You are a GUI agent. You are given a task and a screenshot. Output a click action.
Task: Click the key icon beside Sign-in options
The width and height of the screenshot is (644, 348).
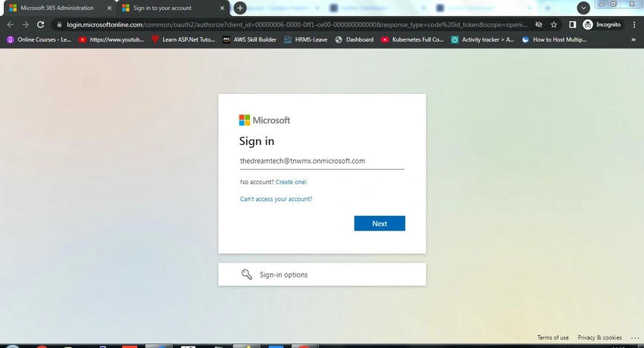pyautogui.click(x=246, y=274)
